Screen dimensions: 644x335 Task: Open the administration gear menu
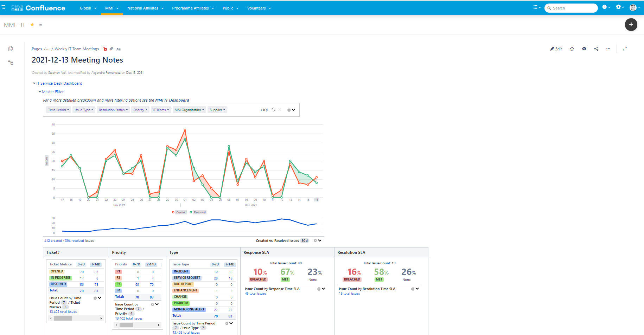coord(619,7)
